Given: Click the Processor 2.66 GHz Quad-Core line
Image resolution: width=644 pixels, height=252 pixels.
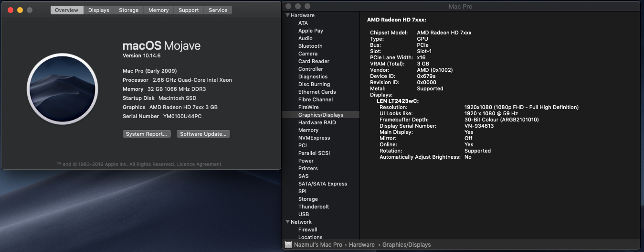Looking at the screenshot, I should point(177,80).
